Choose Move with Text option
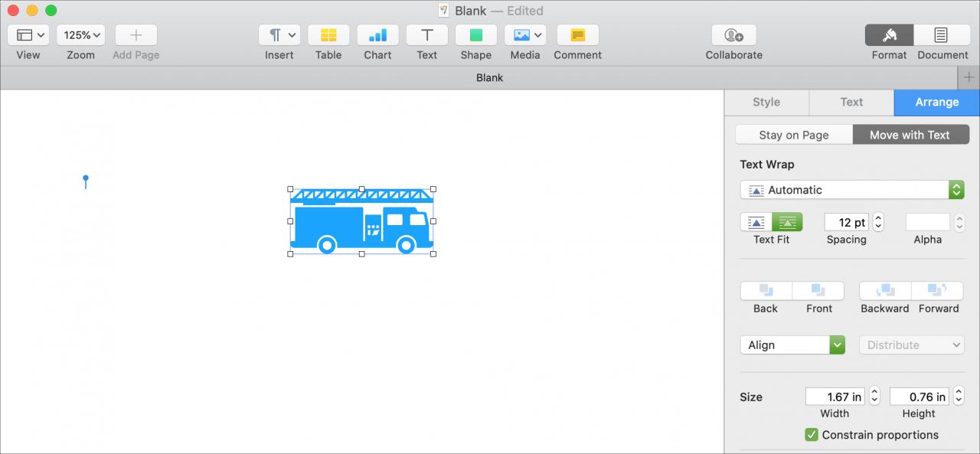This screenshot has height=454, width=980. point(910,135)
